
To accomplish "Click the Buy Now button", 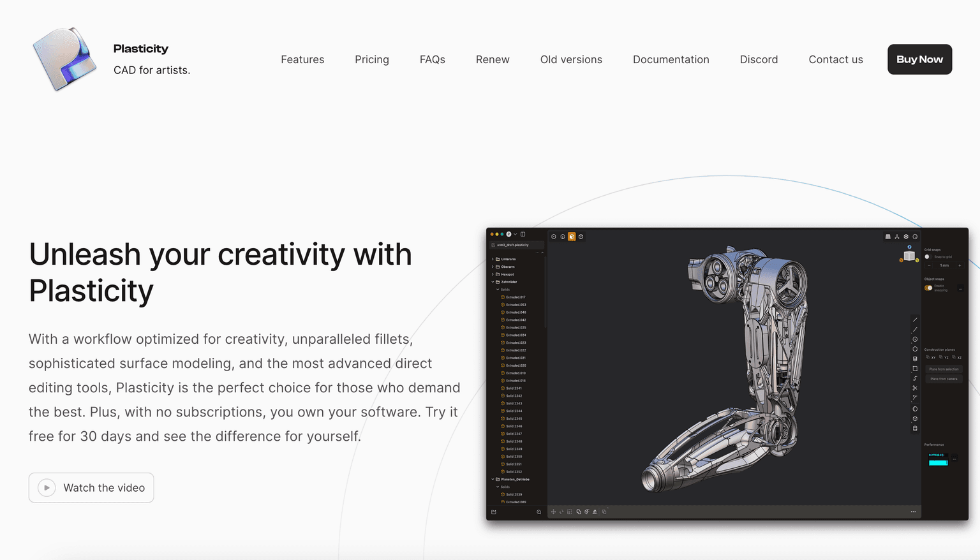I will pyautogui.click(x=919, y=59).
